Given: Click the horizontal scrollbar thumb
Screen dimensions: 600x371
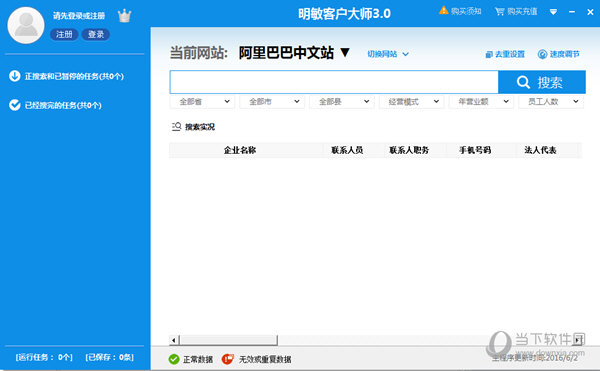Looking at the screenshot, I should 229,340.
